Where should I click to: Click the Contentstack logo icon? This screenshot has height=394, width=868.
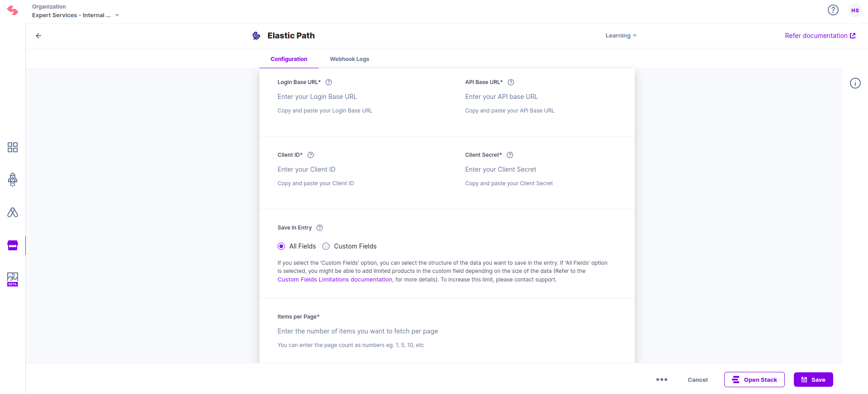point(13,11)
